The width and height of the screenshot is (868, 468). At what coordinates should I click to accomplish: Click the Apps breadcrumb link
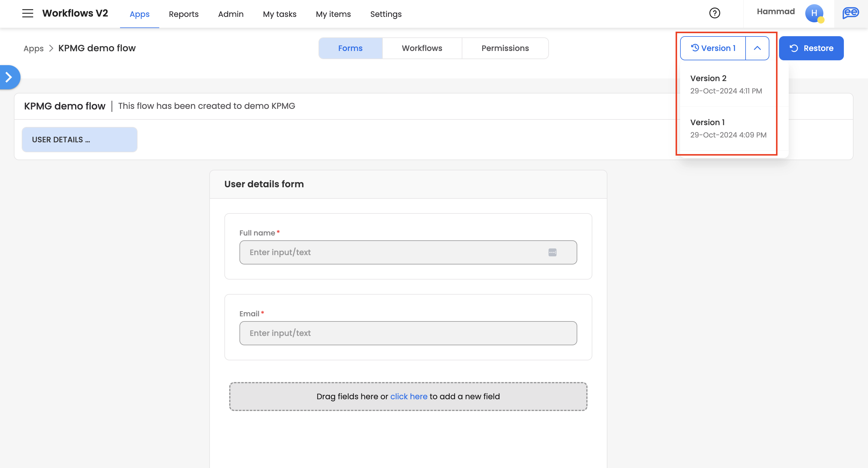click(x=33, y=49)
